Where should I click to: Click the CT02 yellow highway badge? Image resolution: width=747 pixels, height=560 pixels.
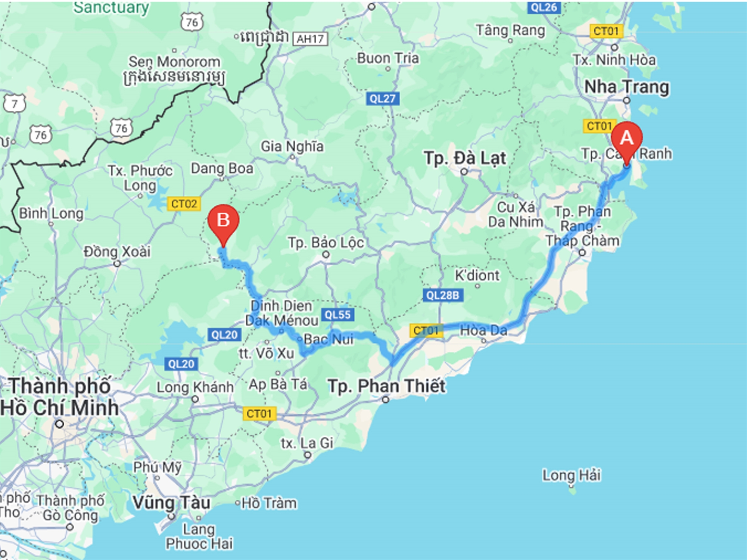184,204
